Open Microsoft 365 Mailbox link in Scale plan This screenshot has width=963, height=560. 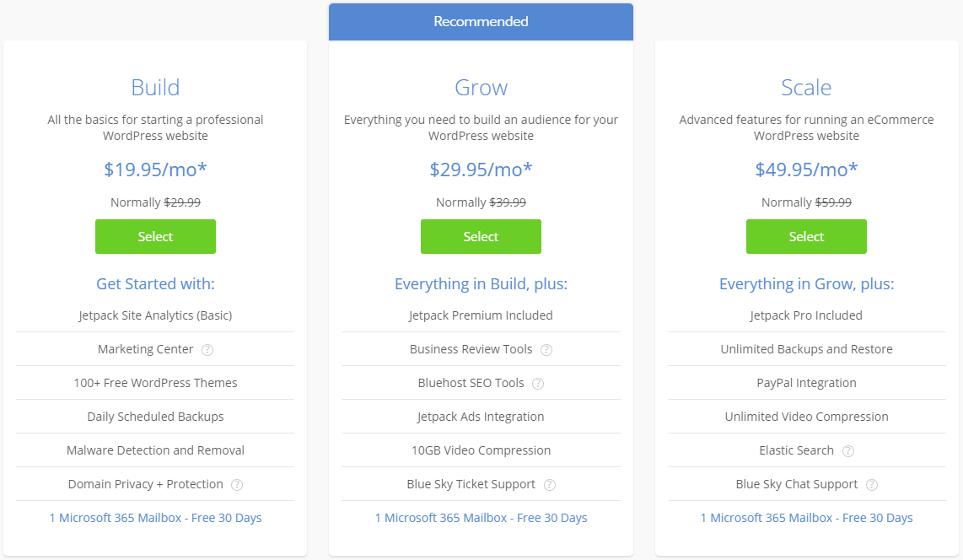point(806,518)
